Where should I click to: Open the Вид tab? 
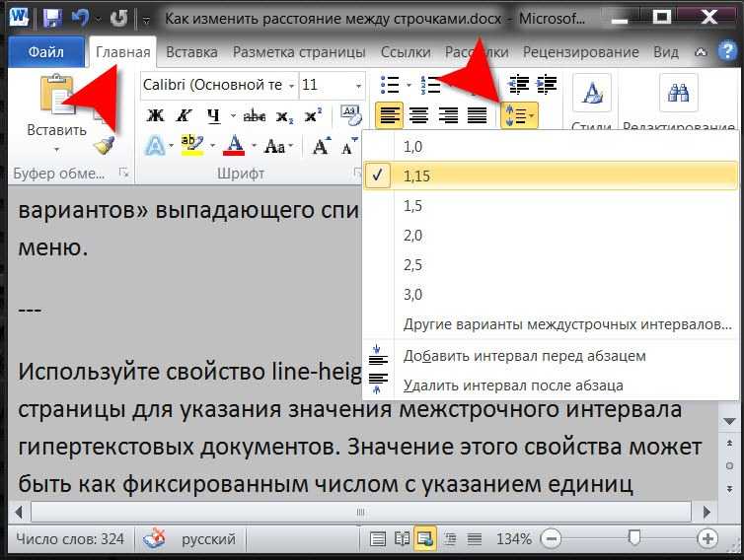[x=666, y=51]
